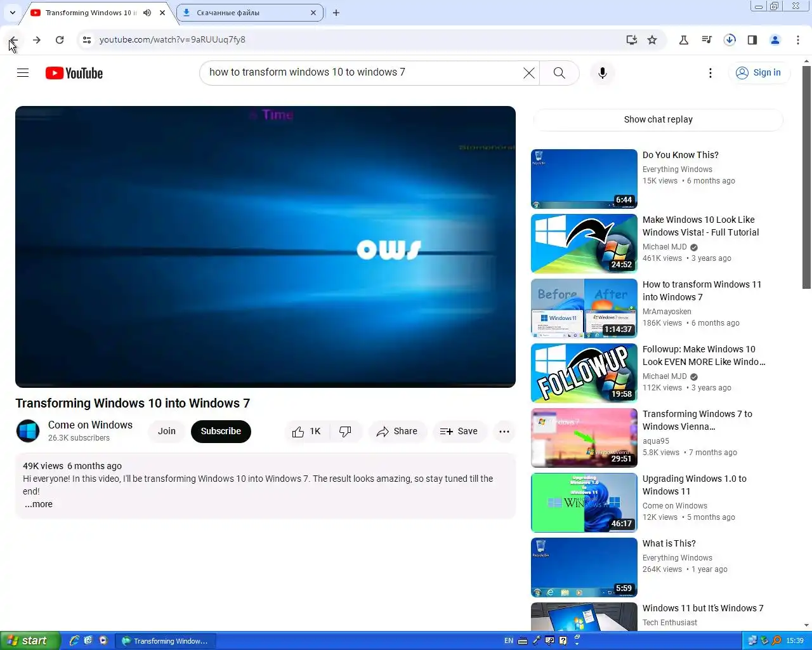Screen dimensions: 812x650
Task: Subscribe to Come on Windows
Action: 221,432
